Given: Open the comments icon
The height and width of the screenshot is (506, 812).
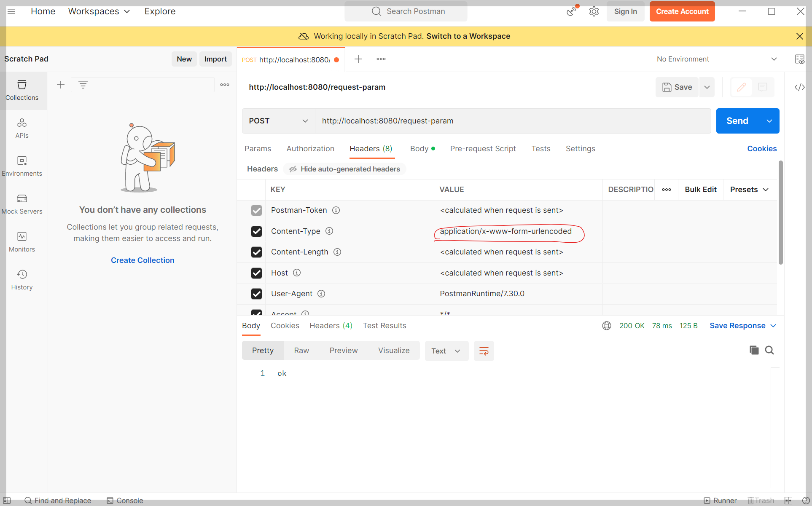Looking at the screenshot, I should [763, 87].
